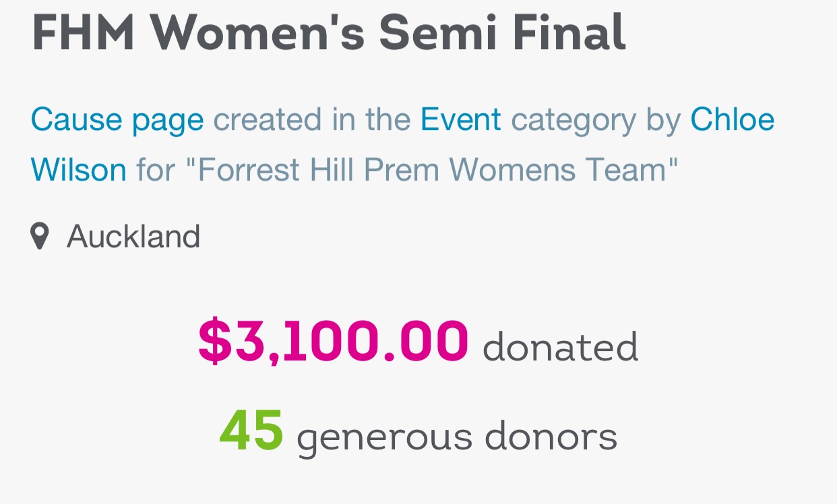Click the 'created in the' text
Viewport: 837px width, 504px height.
click(312, 120)
